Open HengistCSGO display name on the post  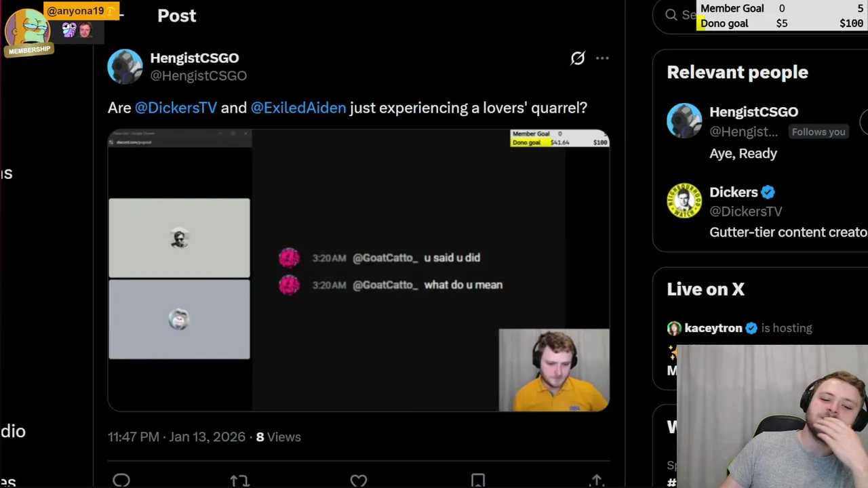(195, 58)
